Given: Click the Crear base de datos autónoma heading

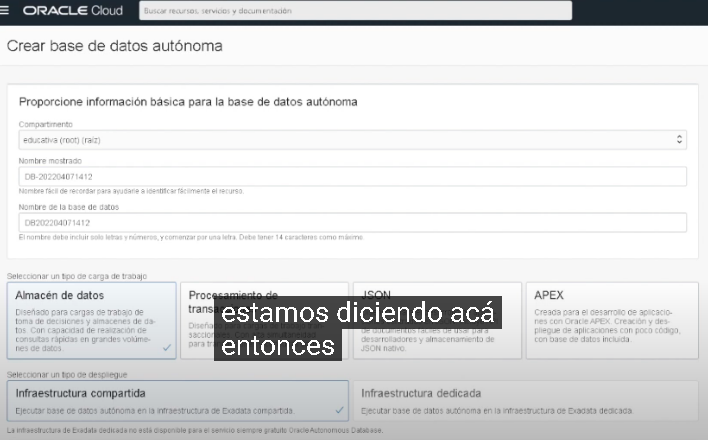Looking at the screenshot, I should [115, 46].
